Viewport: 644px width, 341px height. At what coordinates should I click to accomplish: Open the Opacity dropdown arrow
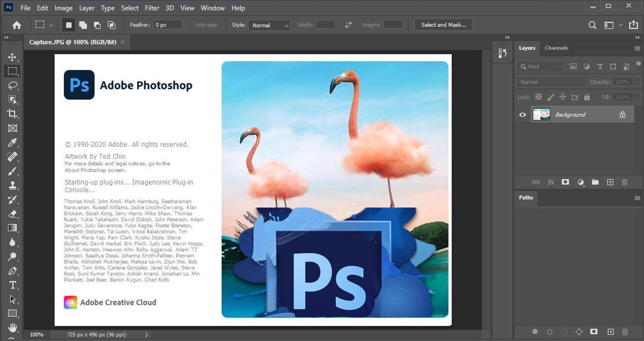637,82
